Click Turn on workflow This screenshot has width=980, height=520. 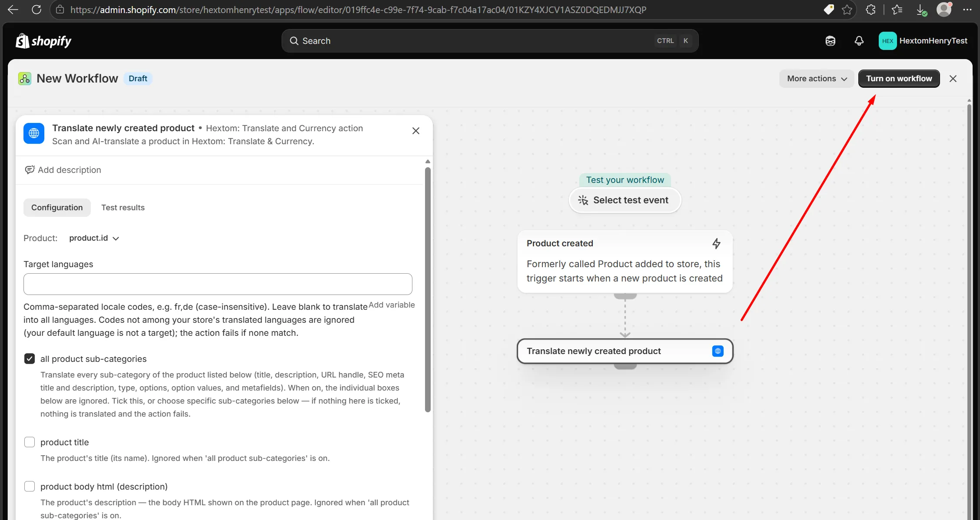(x=899, y=79)
